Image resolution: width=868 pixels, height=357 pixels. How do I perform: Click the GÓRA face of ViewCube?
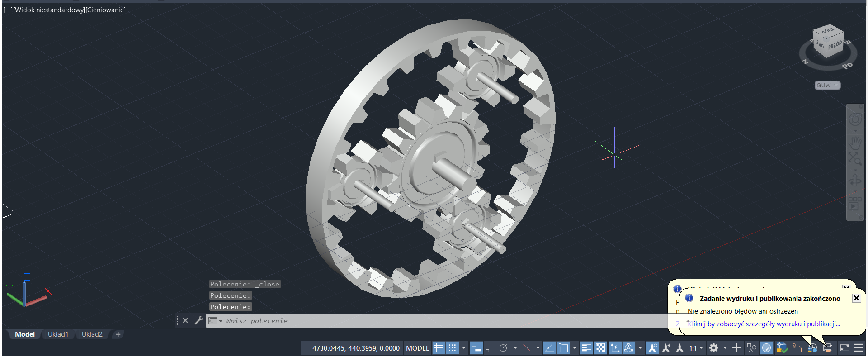pyautogui.click(x=828, y=31)
